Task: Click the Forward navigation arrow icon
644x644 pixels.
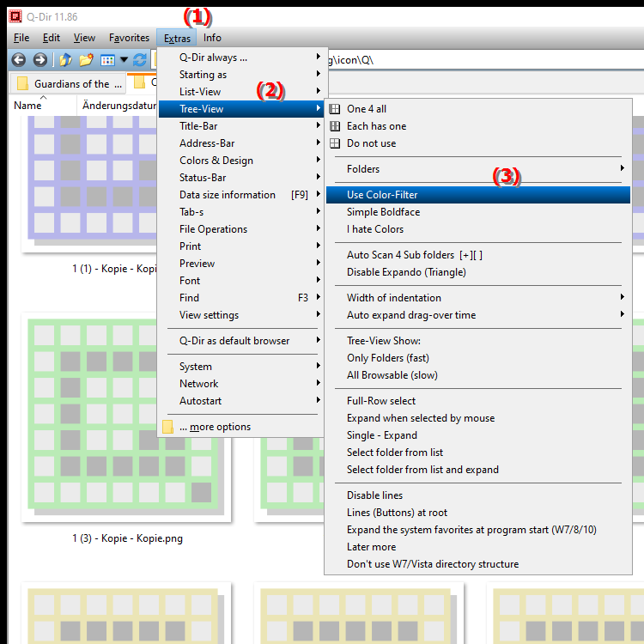Action: 39,60
